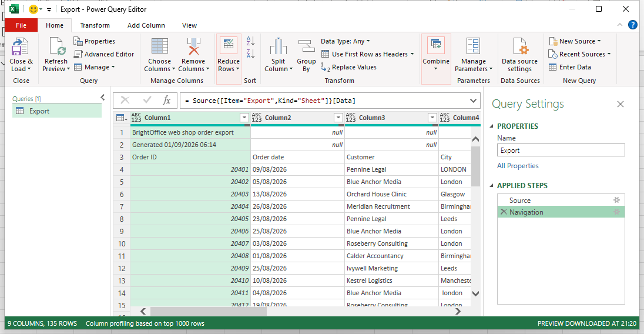Collapse the ribbon

[x=620, y=25]
